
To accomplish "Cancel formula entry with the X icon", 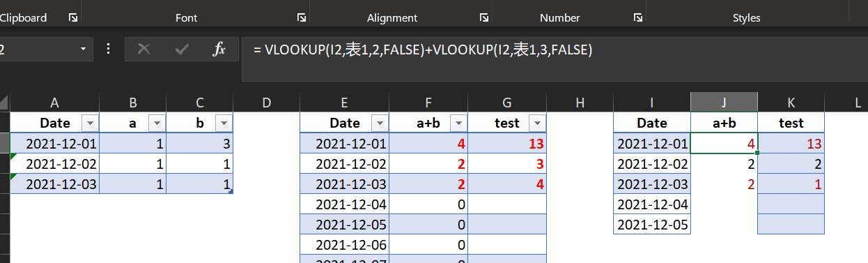I will 144,50.
